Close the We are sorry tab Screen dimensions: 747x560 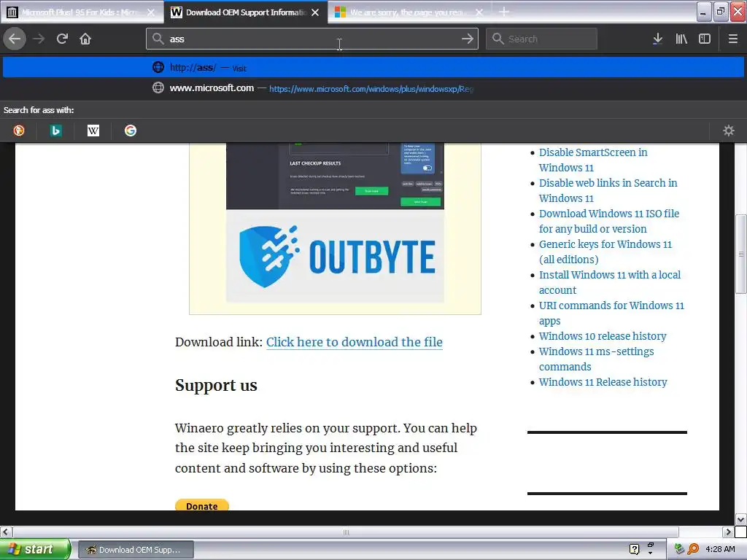coord(479,12)
